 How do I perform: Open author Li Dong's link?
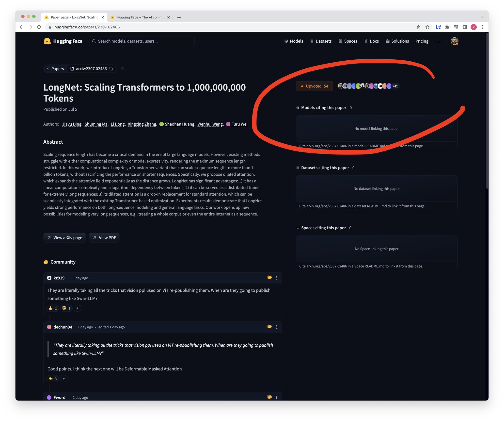118,124
